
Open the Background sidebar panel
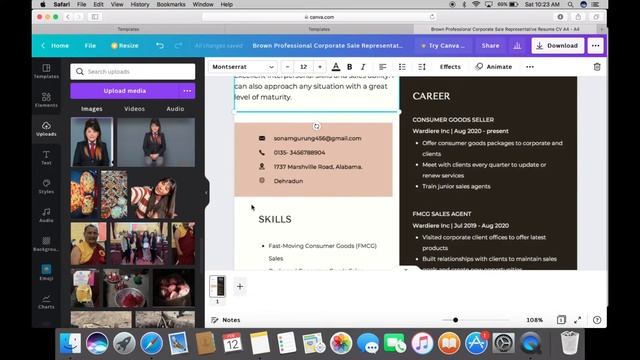tap(46, 244)
